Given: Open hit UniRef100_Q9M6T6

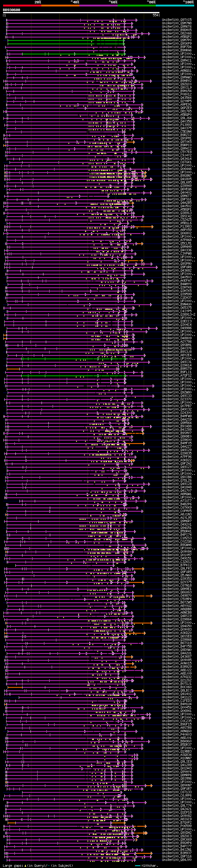Looking at the screenshot, I should pos(177,26).
